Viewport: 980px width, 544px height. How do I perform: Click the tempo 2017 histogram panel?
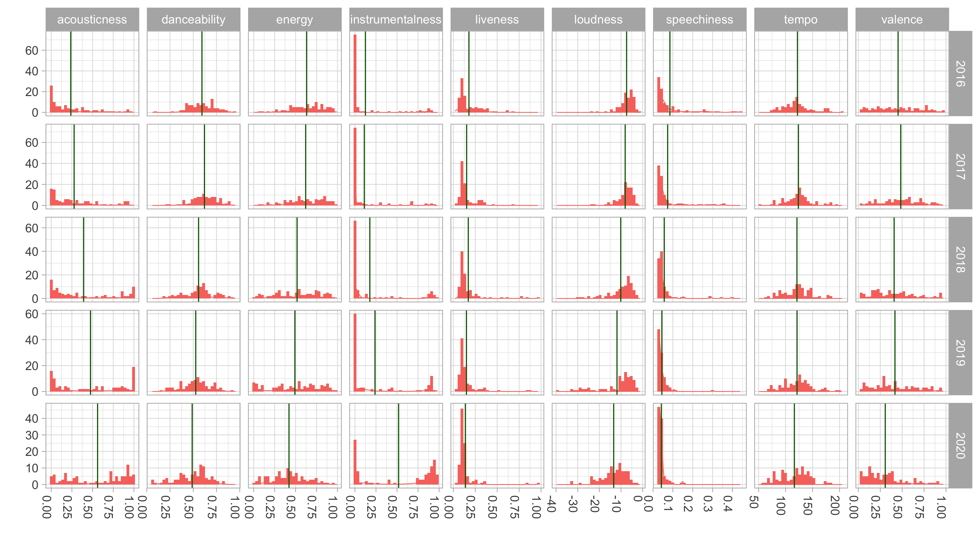point(801,167)
